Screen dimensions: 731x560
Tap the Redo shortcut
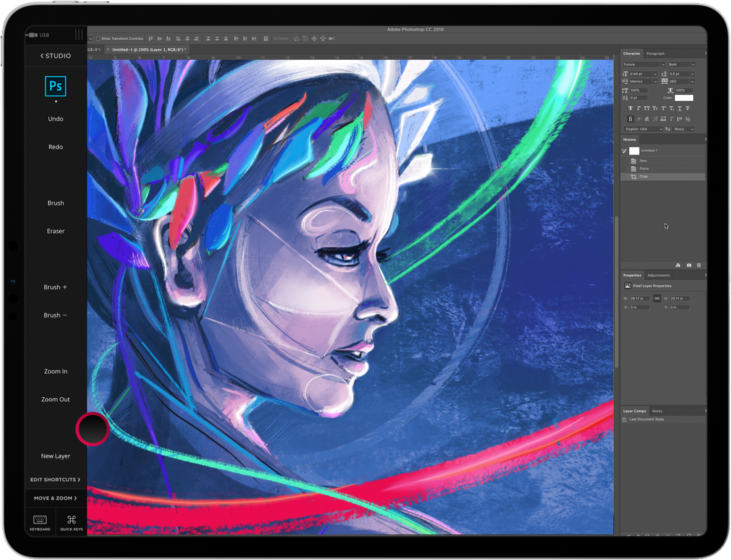(x=56, y=147)
